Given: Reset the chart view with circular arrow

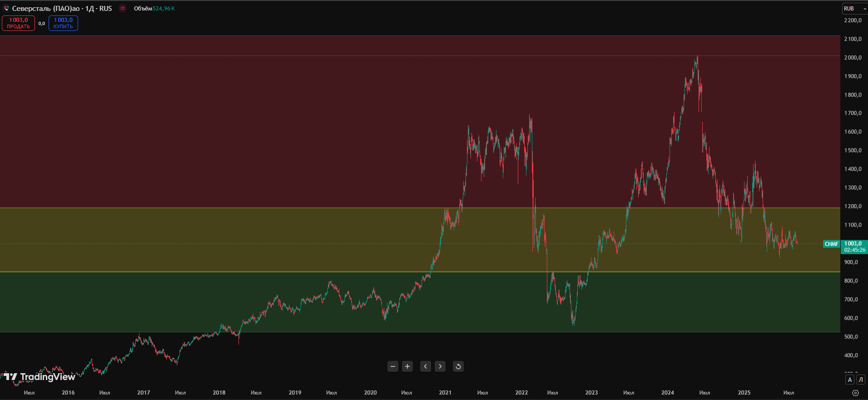Looking at the screenshot, I should [x=458, y=366].
